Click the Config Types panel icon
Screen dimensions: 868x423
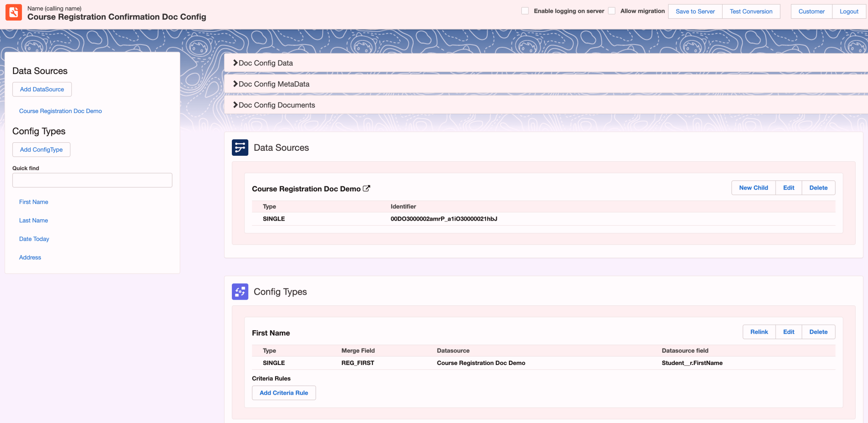click(240, 292)
